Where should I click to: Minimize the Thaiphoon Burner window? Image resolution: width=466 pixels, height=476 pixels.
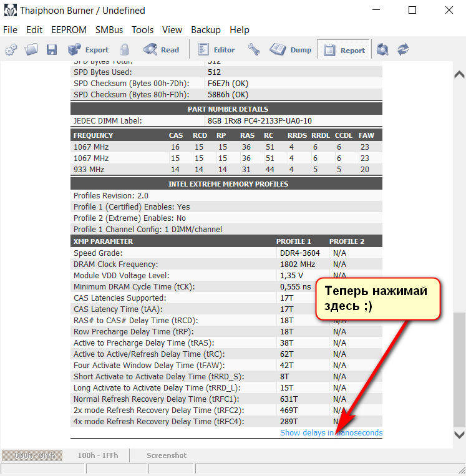376,10
